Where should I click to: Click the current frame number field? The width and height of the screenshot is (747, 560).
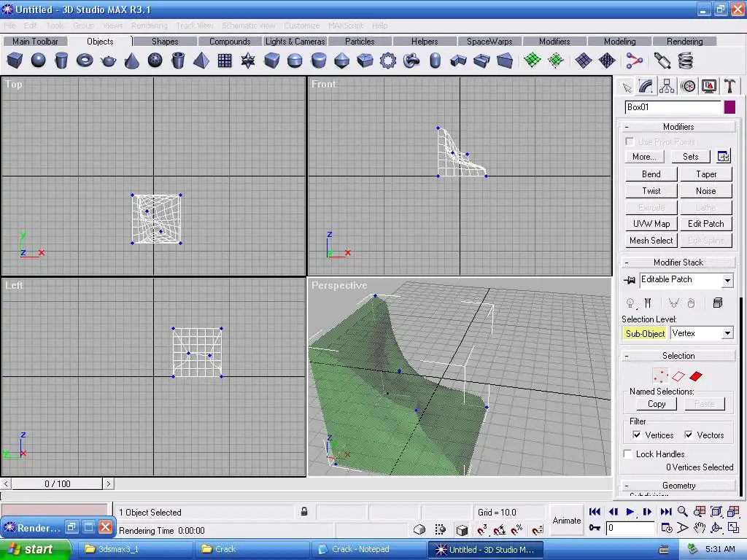pyautogui.click(x=630, y=528)
